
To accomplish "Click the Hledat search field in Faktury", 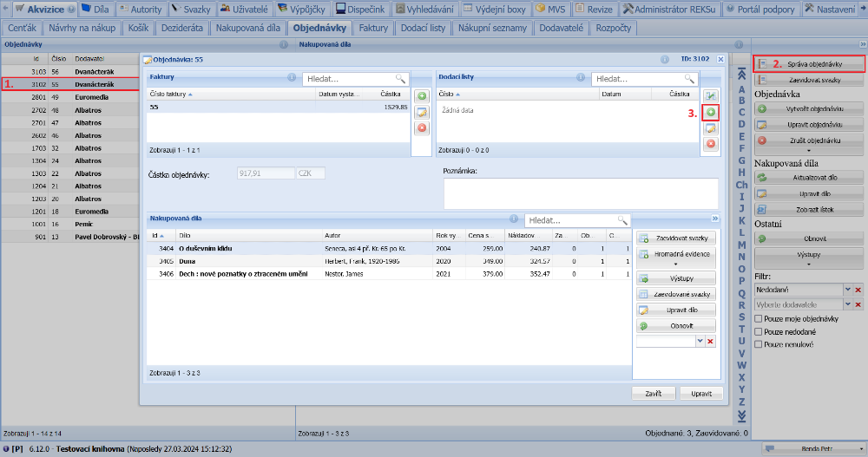I will pyautogui.click(x=347, y=79).
